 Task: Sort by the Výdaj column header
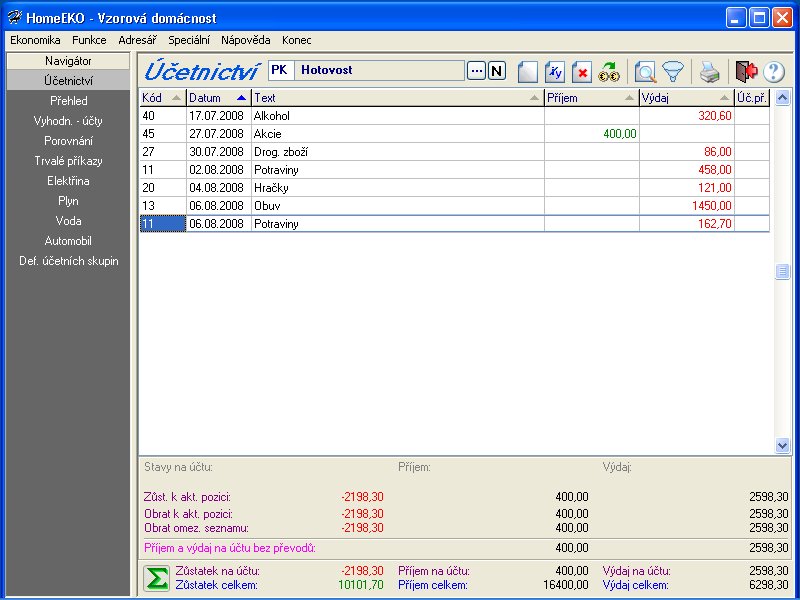click(x=685, y=98)
